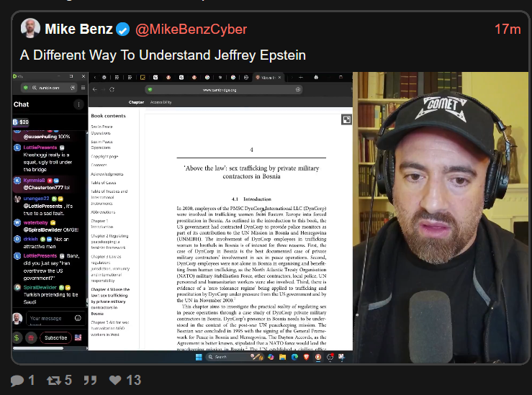Viewport: 532px width, 395px height.
Task: Click the green shield in rumble address bar
Action: [x=26, y=88]
